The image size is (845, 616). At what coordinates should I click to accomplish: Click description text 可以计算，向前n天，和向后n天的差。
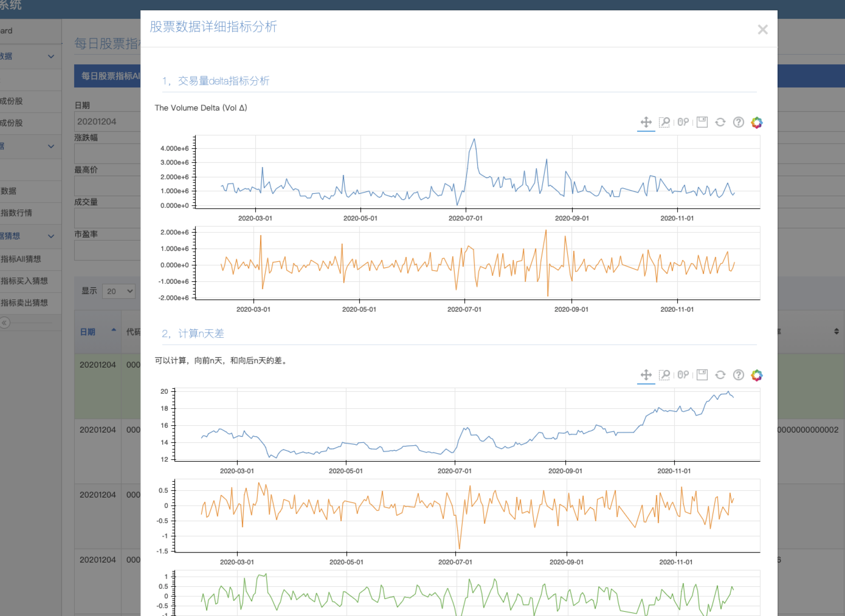point(222,361)
